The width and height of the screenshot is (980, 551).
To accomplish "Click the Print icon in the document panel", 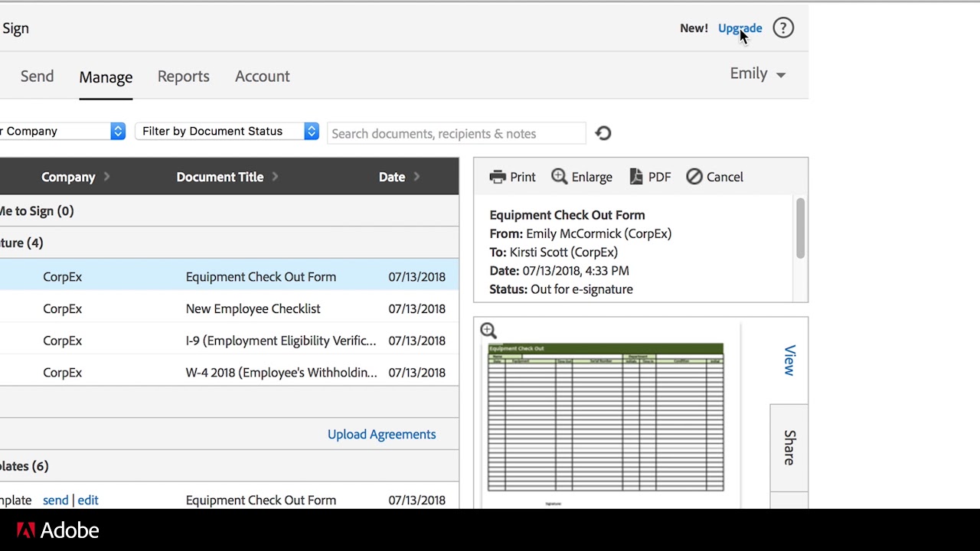I will 498,177.
